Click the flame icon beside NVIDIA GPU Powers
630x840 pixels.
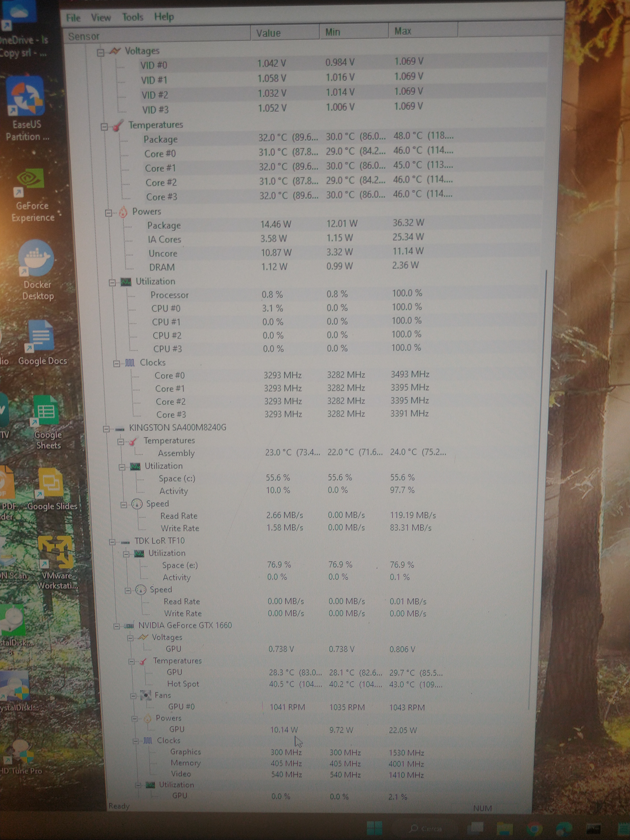(147, 718)
